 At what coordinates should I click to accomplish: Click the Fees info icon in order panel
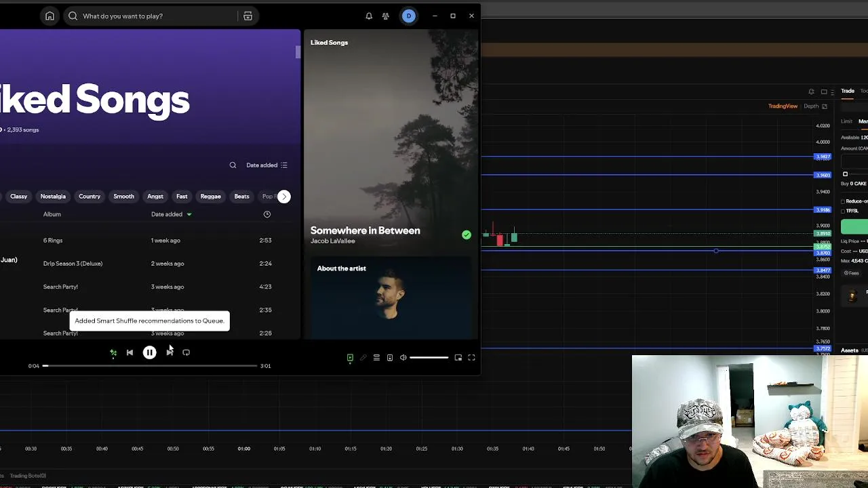coord(846,273)
